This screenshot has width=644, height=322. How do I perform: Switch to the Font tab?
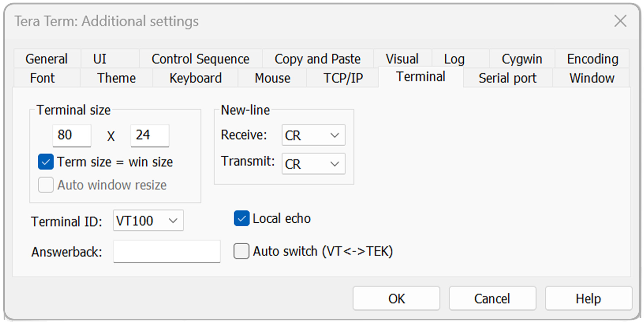coord(47,78)
